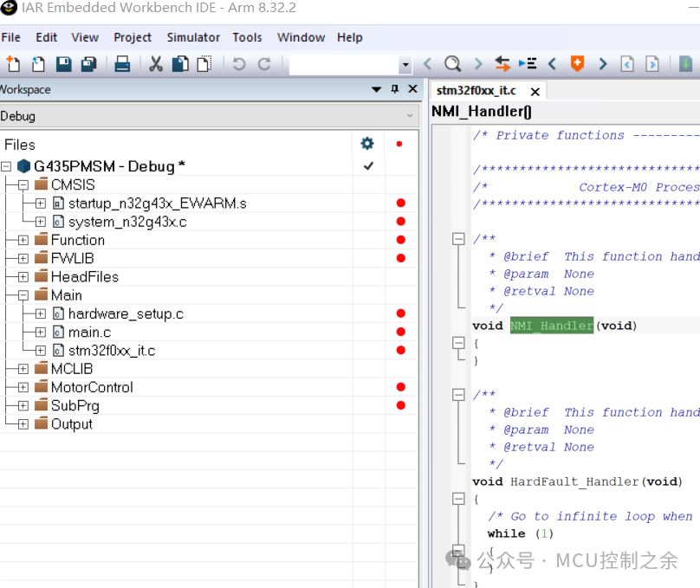
Task: Select system_n32g43x.c in the tree
Action: coord(127,222)
